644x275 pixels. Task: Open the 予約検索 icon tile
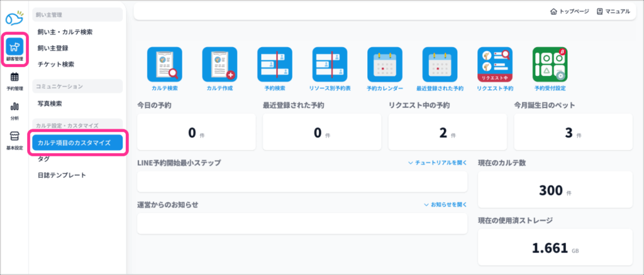(x=275, y=65)
